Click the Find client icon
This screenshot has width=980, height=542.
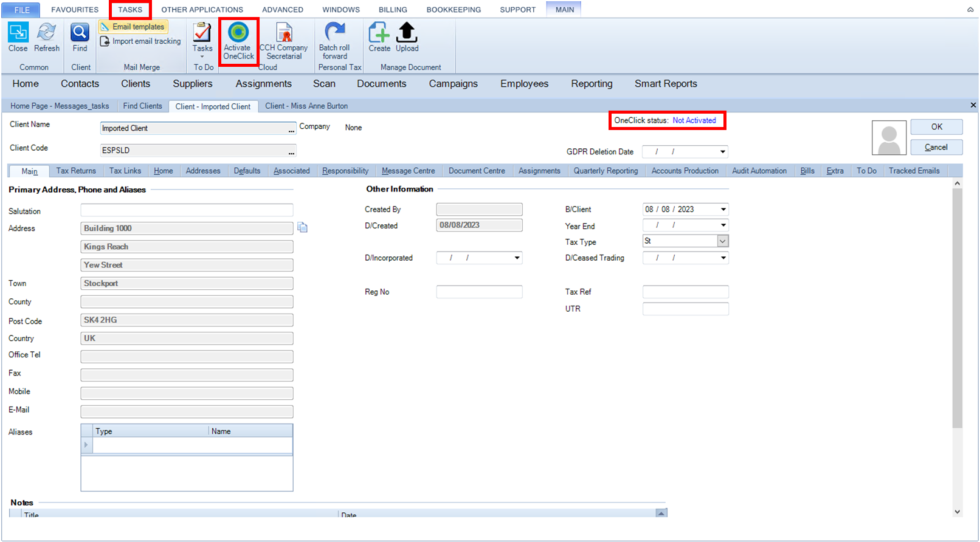[x=80, y=32]
